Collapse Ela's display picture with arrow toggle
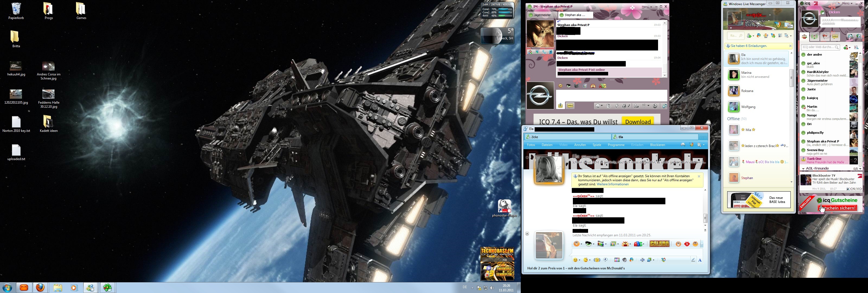 (527, 157)
